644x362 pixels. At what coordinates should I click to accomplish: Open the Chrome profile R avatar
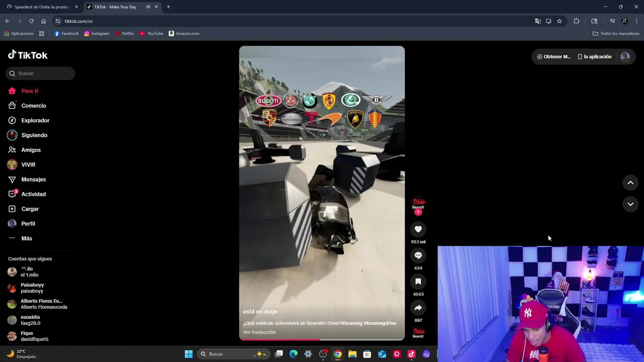point(624,21)
